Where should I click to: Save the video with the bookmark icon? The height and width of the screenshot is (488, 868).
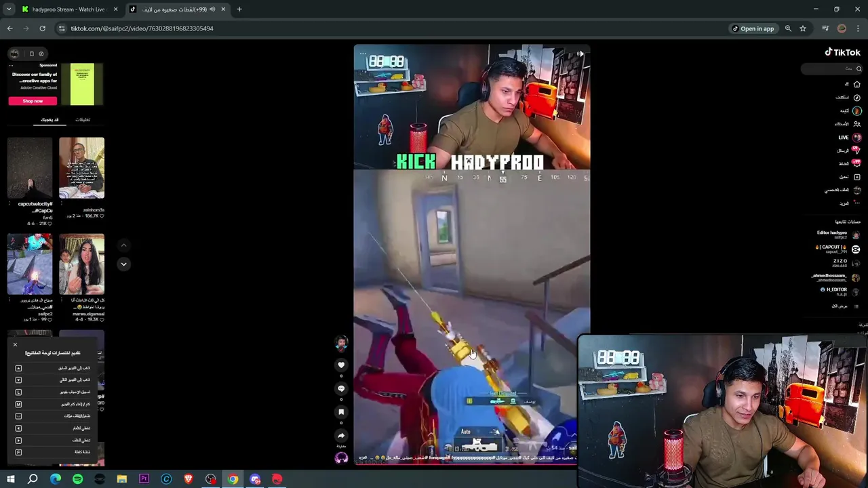pos(341,412)
